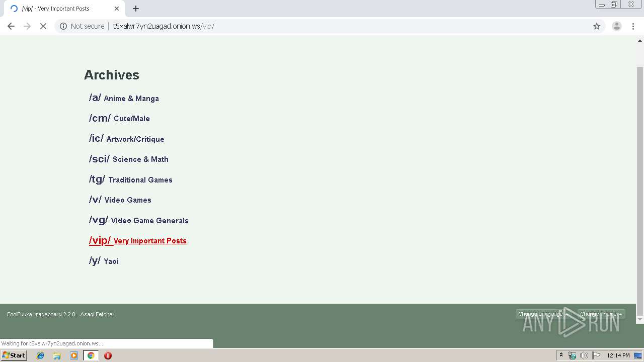The width and height of the screenshot is (644, 362).
Task: Open the red Opera-style taskbar icon
Action: [x=108, y=355]
